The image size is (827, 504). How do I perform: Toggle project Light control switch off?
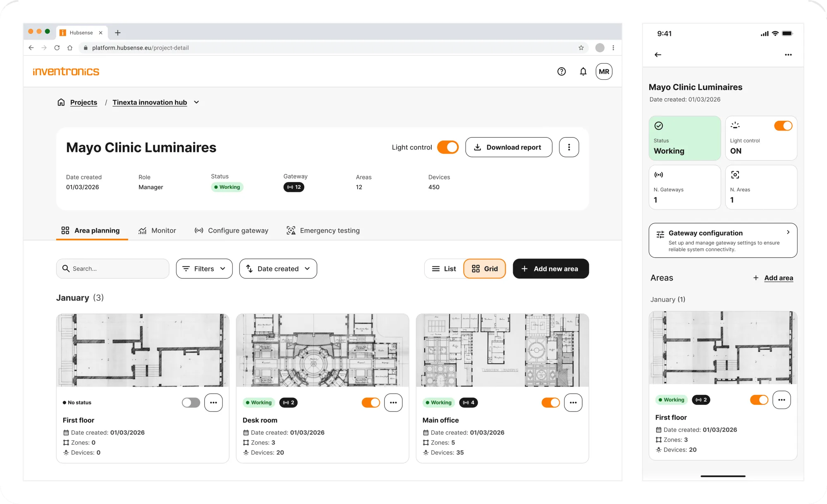(448, 147)
